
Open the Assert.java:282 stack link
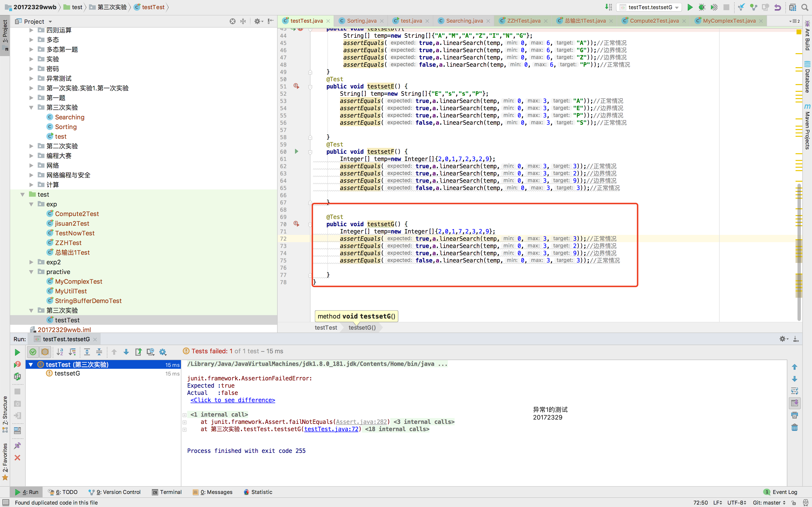tap(361, 422)
